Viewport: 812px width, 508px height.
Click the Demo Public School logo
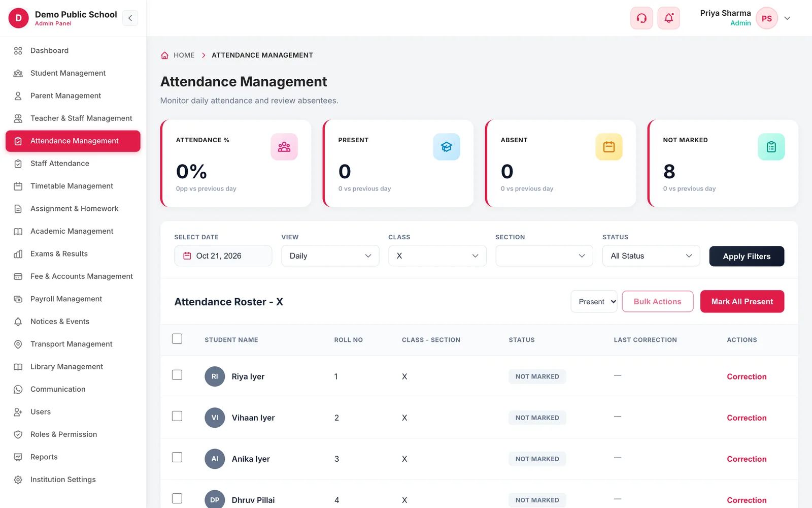click(18, 18)
